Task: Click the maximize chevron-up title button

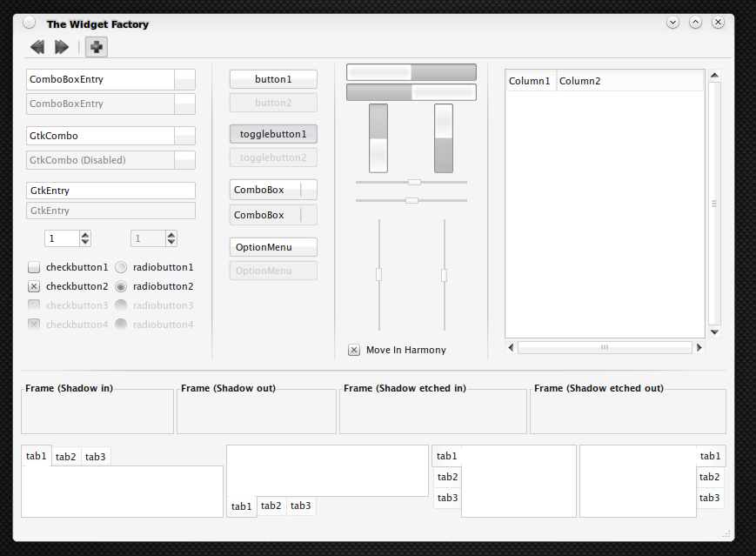Action: coord(695,22)
